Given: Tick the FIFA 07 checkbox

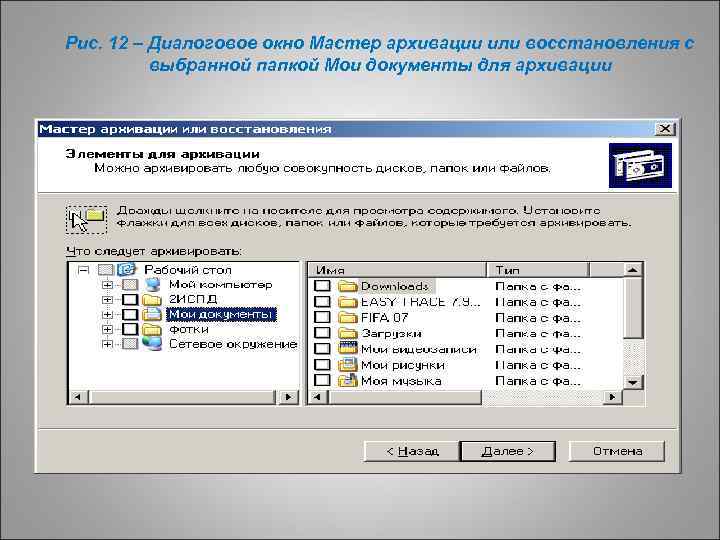Looking at the screenshot, I should (322, 317).
